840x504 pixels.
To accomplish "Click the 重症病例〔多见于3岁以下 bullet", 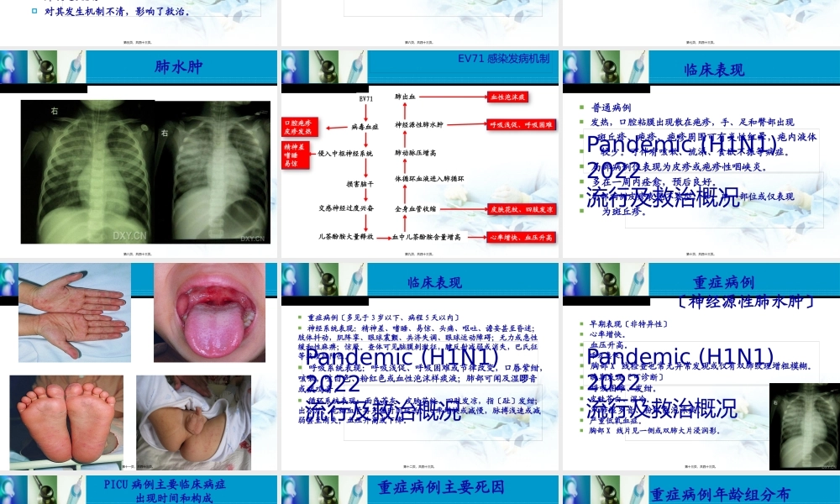I will [384, 318].
